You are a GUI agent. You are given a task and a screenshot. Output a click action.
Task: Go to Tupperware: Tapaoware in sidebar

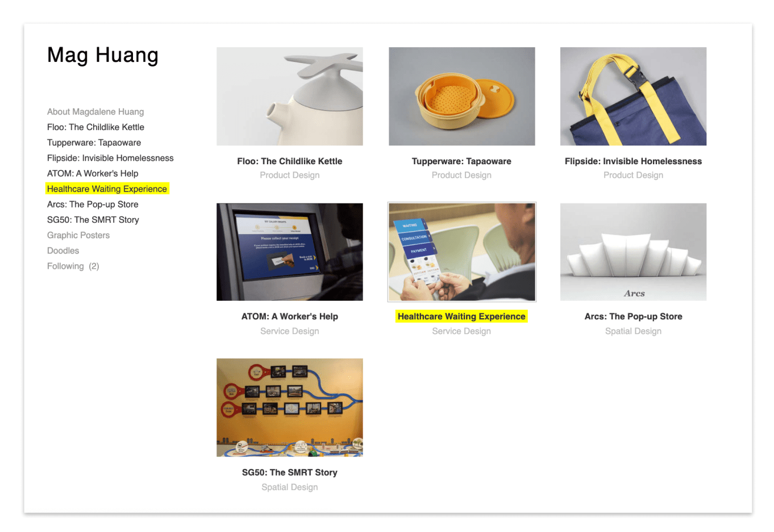(94, 142)
